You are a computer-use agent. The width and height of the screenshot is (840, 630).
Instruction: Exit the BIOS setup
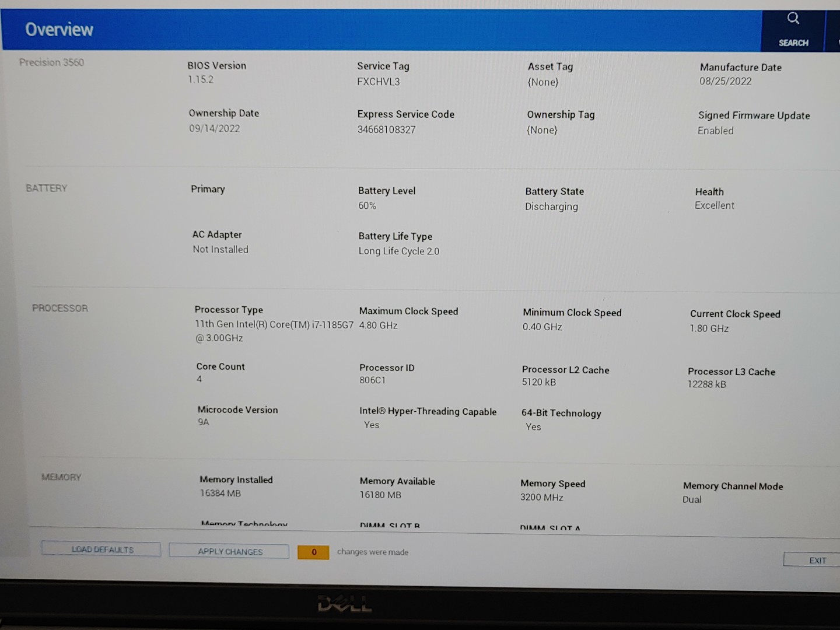(817, 560)
